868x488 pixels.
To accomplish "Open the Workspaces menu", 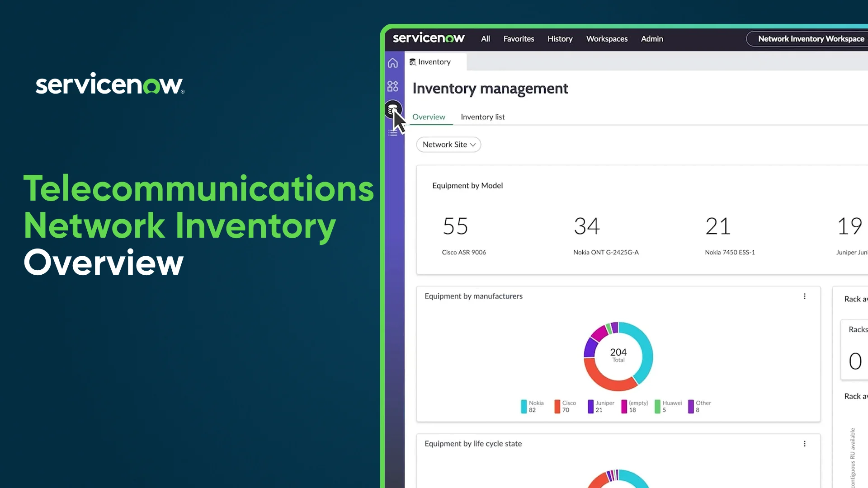I will tap(607, 39).
